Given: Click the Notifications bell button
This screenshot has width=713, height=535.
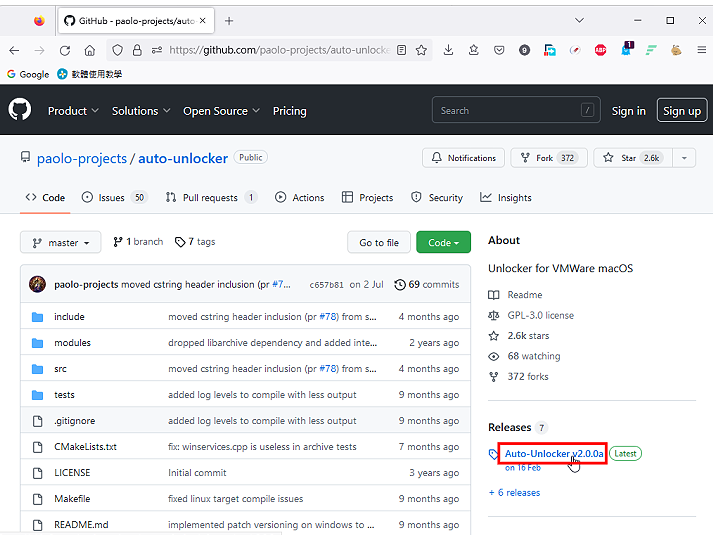Looking at the screenshot, I should (x=463, y=158).
